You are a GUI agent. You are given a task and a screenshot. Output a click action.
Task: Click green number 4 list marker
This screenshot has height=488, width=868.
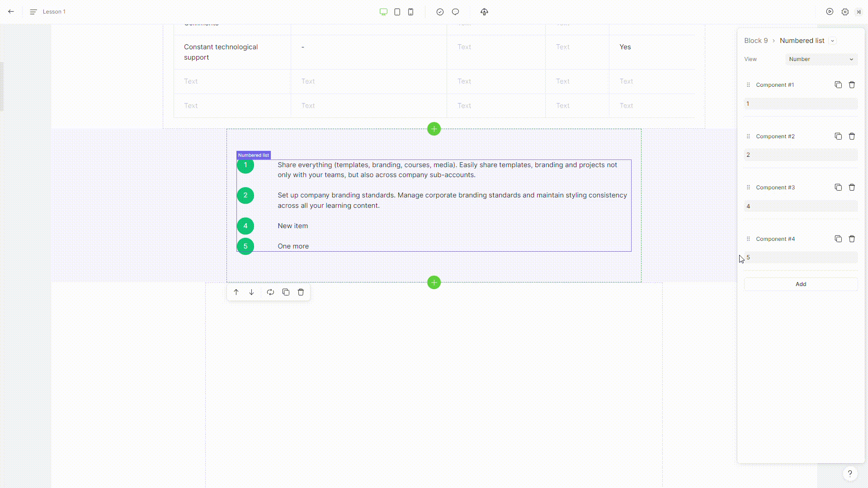coord(245,226)
